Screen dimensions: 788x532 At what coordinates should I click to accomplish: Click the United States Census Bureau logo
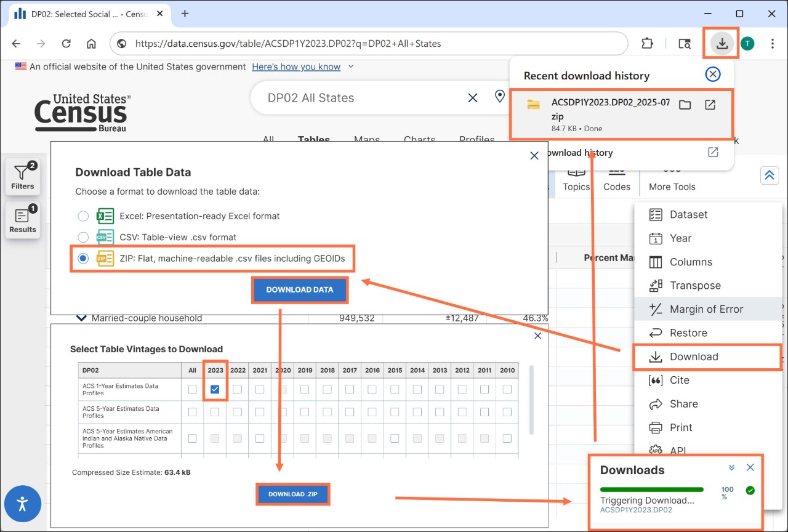[82, 113]
